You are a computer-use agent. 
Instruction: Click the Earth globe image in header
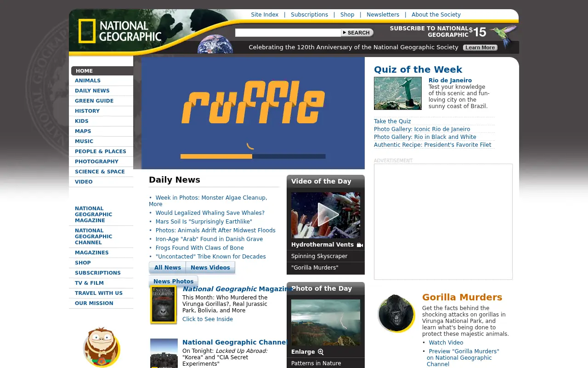(x=215, y=44)
